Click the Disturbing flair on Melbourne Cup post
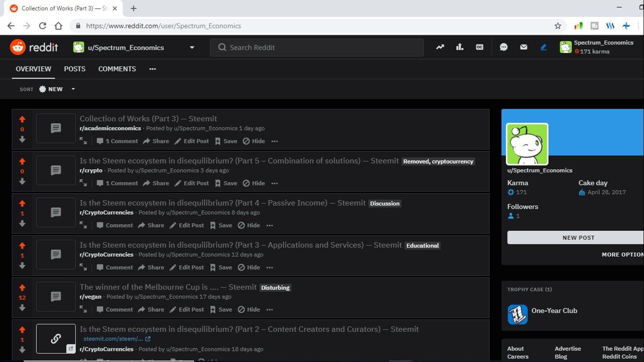Viewport: 644px width, 362px height. [x=275, y=288]
